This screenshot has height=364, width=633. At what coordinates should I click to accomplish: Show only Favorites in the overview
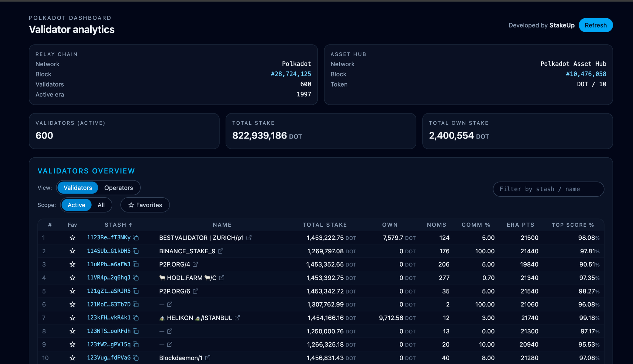(x=145, y=205)
